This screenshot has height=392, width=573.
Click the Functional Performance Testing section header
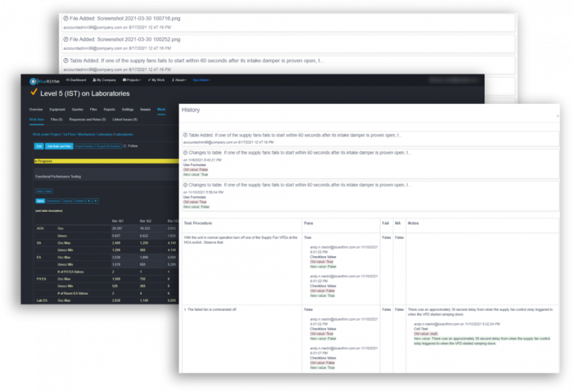[x=106, y=176]
